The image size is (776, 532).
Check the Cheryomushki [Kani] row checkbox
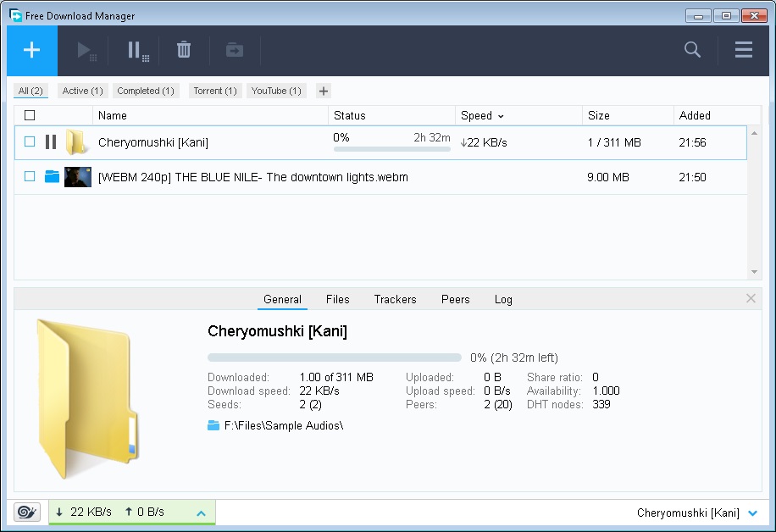[x=30, y=142]
